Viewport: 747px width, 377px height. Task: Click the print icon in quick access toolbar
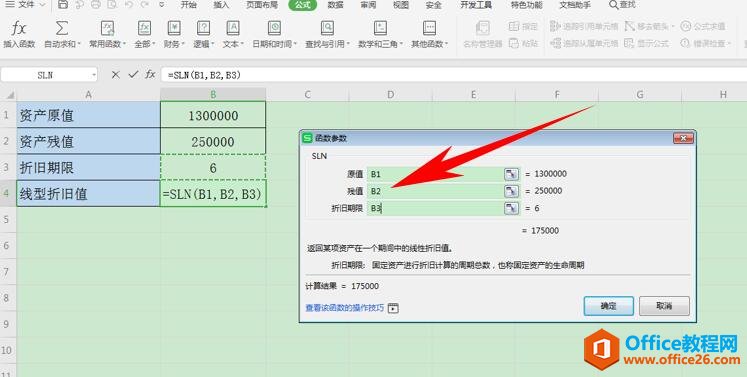point(96,5)
